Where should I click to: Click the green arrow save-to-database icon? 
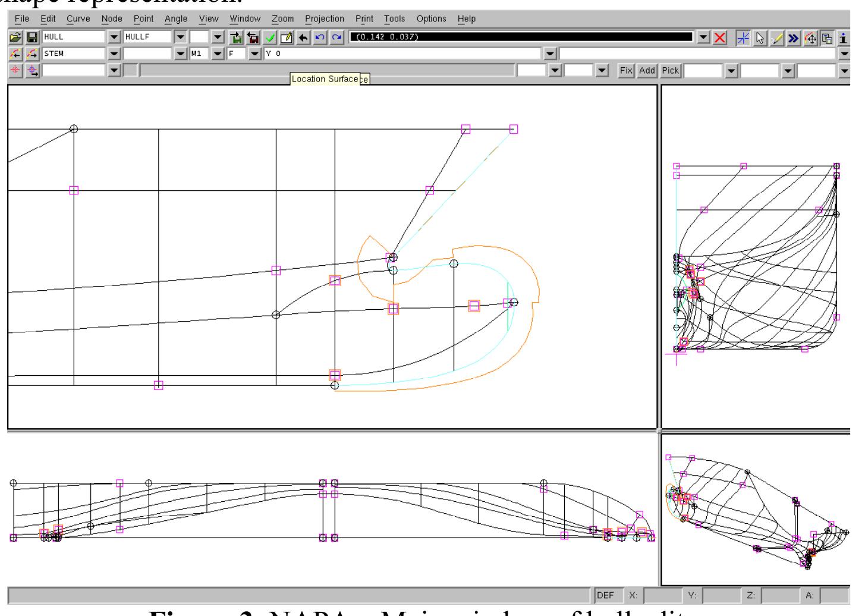click(x=237, y=37)
